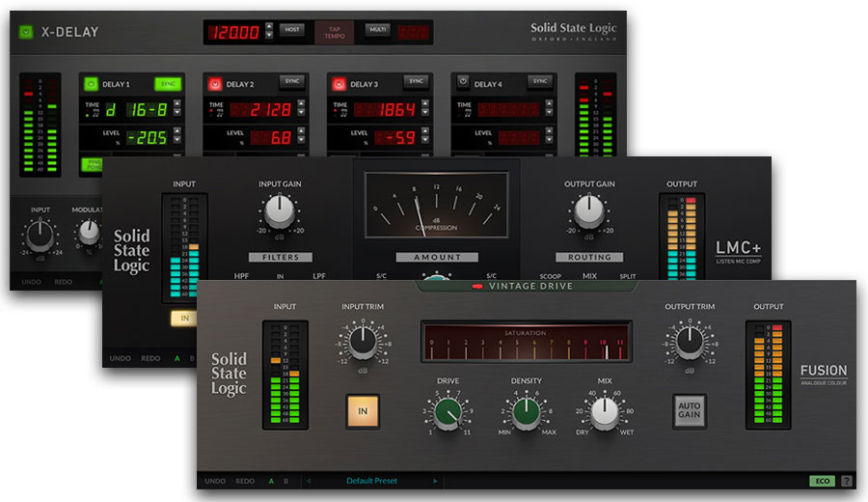Image resolution: width=868 pixels, height=502 pixels.
Task: Toggle Delay 2 time ms/note unit icon
Action: 215,113
